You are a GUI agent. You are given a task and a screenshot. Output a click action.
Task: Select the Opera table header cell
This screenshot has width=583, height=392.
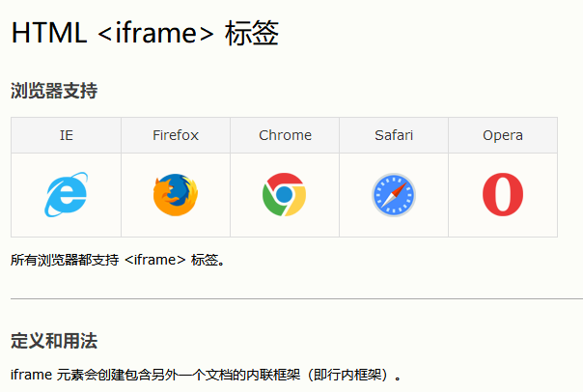pos(503,135)
